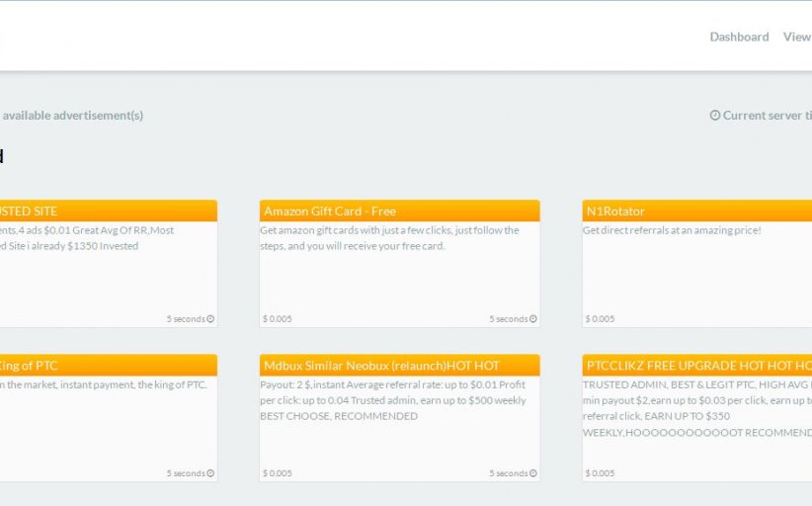The height and width of the screenshot is (506, 812).
Task: Open the PTCCLIKZ FREE UPGRADE ad header
Action: pyautogui.click(x=697, y=366)
